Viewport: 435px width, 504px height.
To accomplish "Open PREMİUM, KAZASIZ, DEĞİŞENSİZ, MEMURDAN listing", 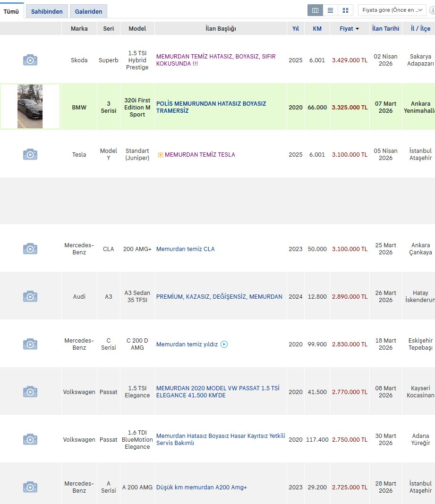I will click(x=219, y=297).
